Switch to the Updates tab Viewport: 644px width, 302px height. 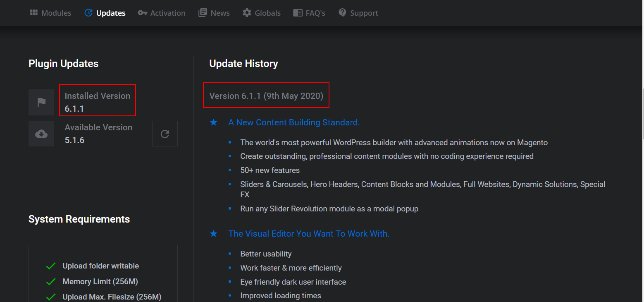click(x=105, y=13)
